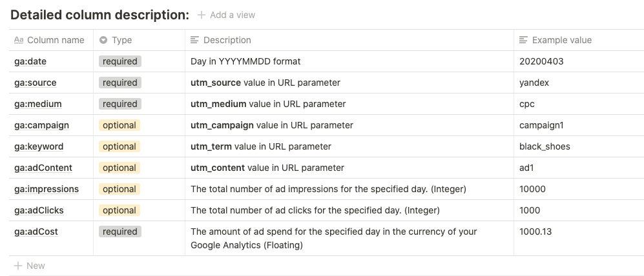Click the required tag for ga:source

[x=120, y=83]
